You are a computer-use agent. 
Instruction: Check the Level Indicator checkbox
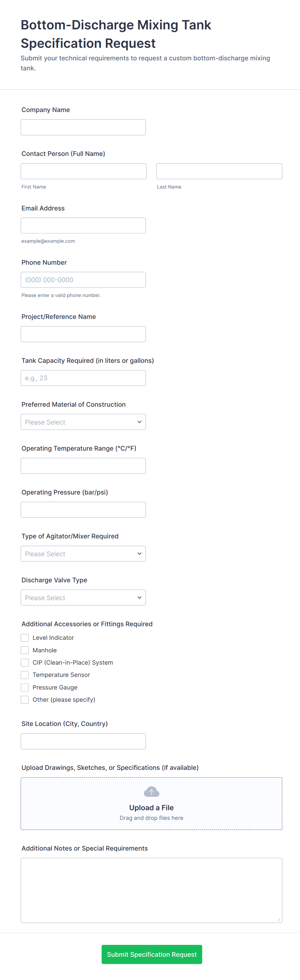pos(25,638)
